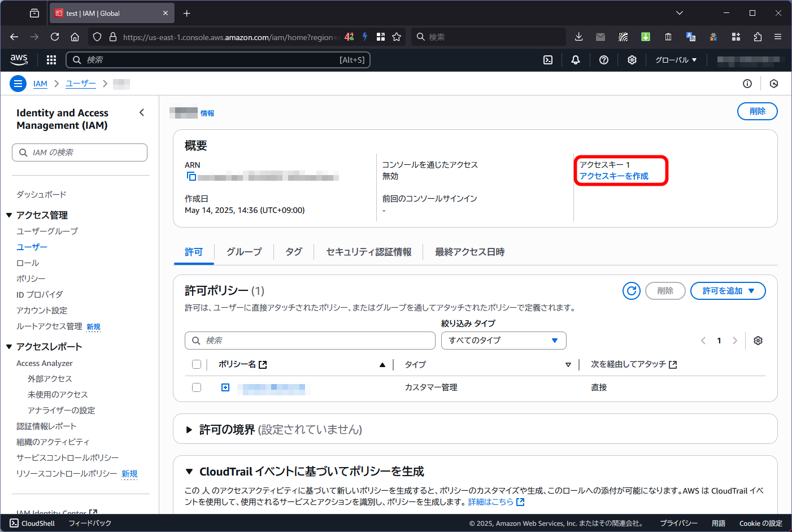Screen dimensions: 792x532
Task: Open the フィードバック footer link
Action: [90, 524]
